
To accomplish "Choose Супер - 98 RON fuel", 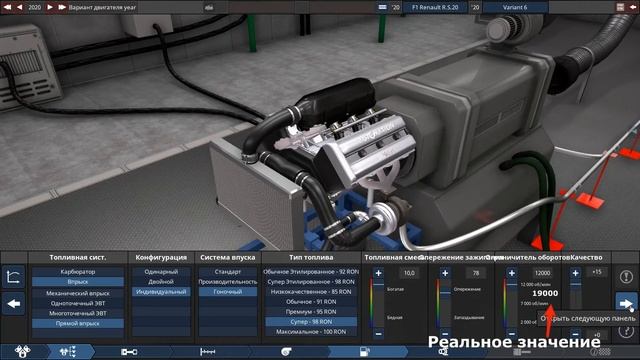I will tap(311, 322).
